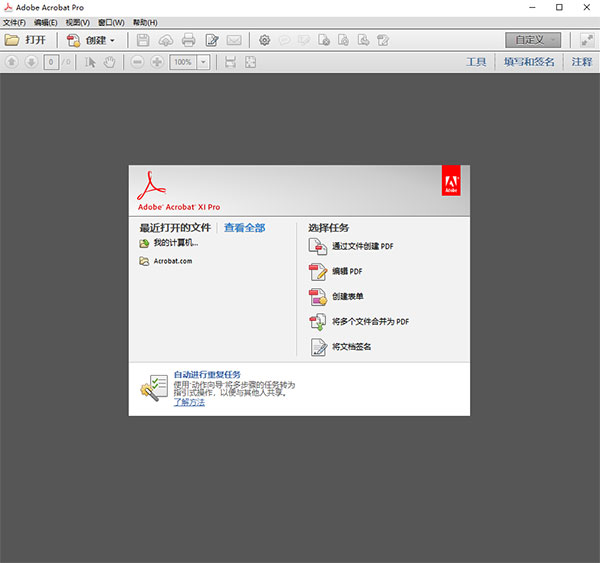The height and width of the screenshot is (563, 600).
Task: Click the Save file icon
Action: click(143, 40)
